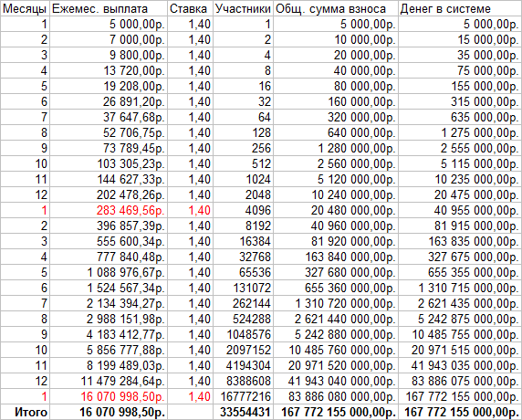Select the red 283 469,56р. cell

[109, 211]
